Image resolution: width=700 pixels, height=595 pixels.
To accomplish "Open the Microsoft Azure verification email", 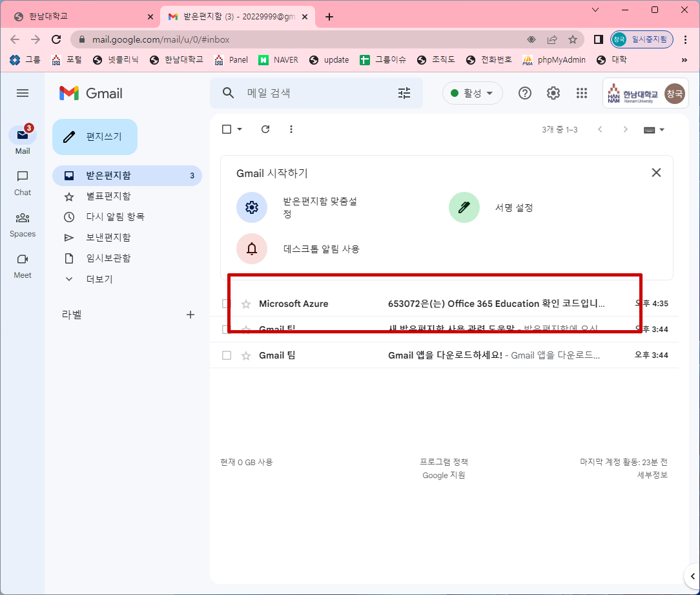I will [444, 304].
